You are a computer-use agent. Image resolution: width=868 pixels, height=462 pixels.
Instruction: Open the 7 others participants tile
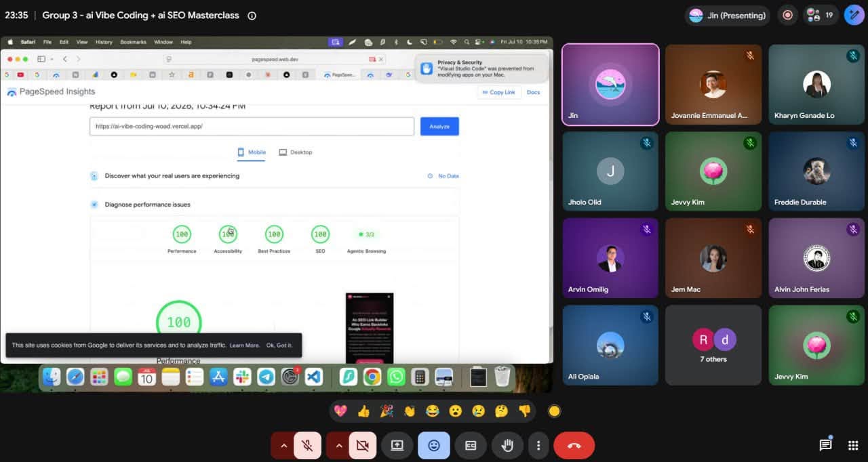click(x=713, y=345)
